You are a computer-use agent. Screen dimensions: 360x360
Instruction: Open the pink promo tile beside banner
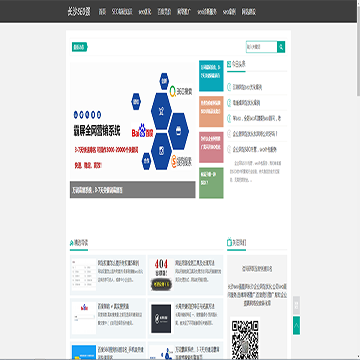211,147
